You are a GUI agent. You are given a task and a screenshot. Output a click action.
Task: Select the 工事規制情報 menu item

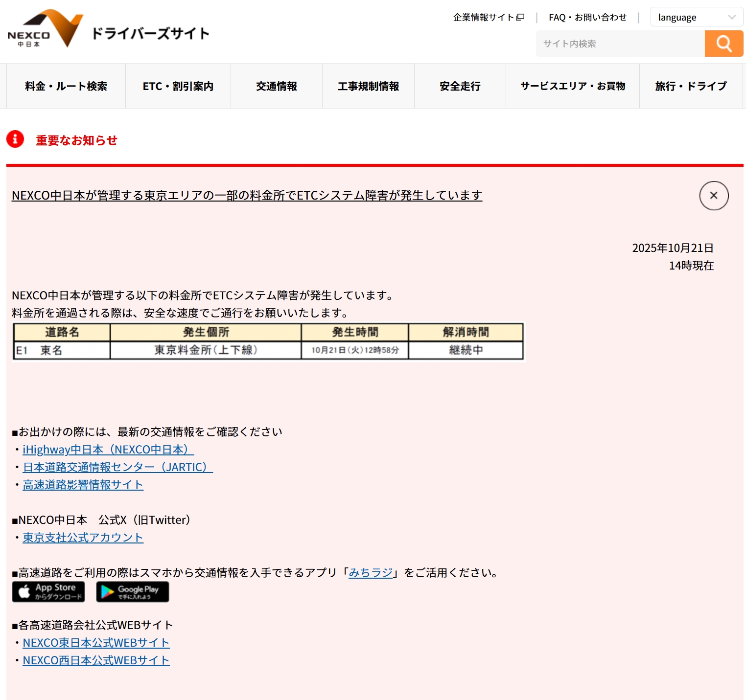pyautogui.click(x=368, y=86)
